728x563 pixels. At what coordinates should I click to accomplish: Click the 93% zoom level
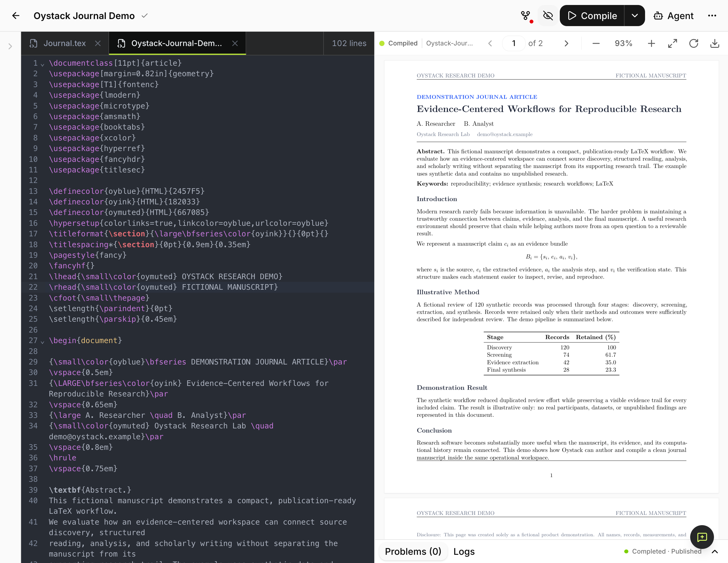tap(623, 43)
